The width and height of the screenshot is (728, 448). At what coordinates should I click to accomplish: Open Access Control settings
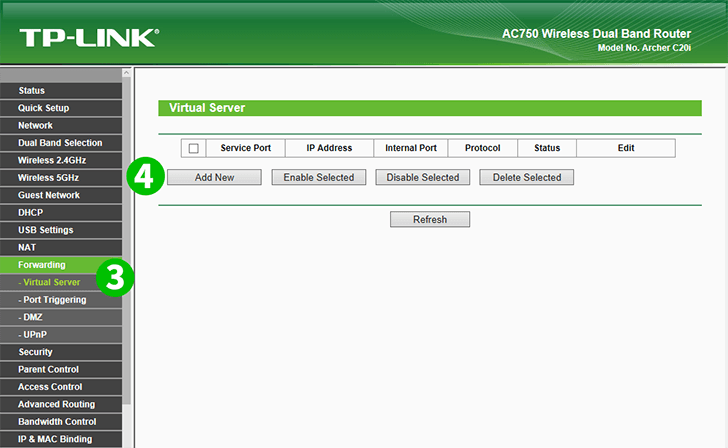pyautogui.click(x=61, y=387)
